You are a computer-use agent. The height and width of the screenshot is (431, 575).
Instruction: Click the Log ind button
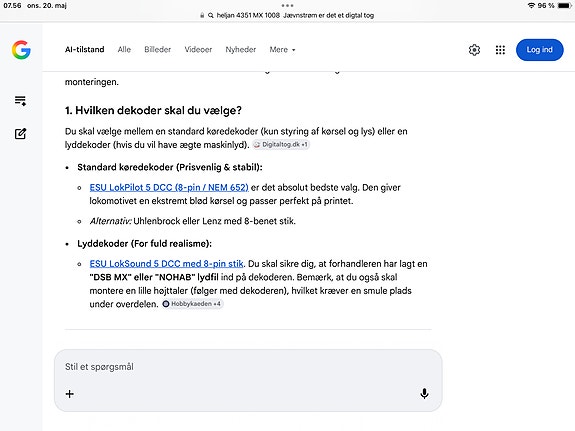click(x=539, y=50)
